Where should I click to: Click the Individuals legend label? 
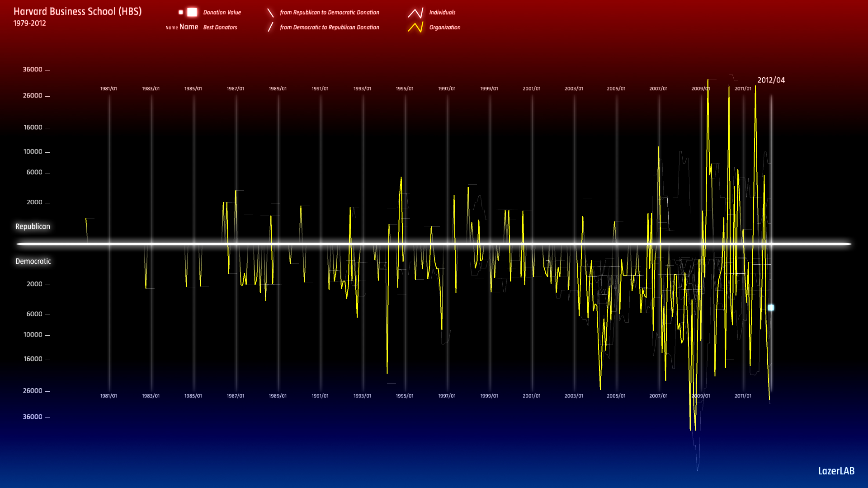[x=442, y=13]
